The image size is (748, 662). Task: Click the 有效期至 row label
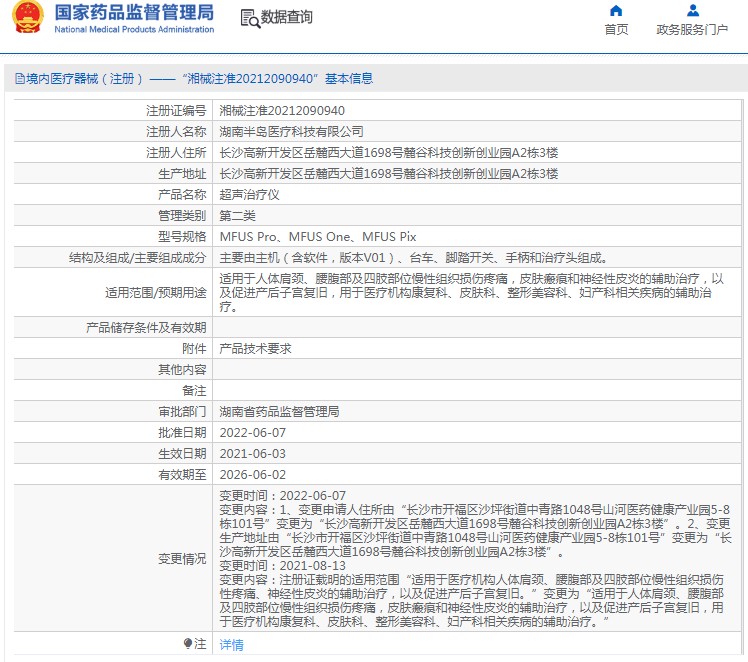pos(182,475)
